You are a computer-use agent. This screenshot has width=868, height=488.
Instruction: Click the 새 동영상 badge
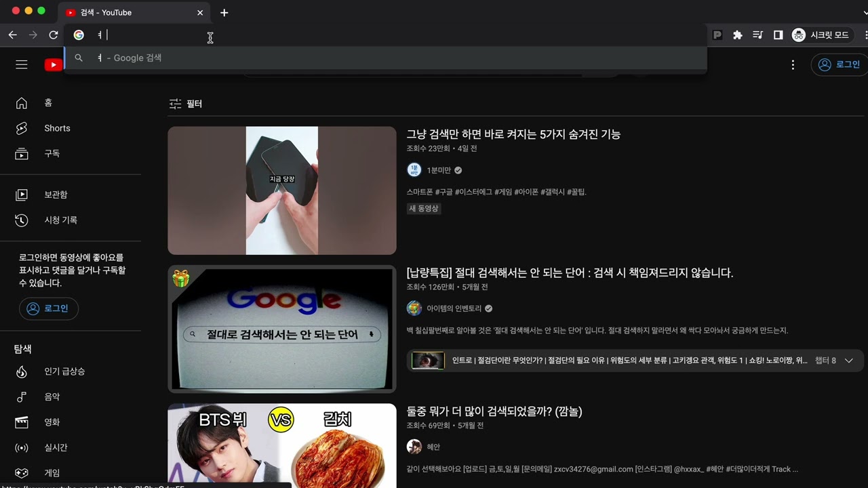[x=424, y=209]
